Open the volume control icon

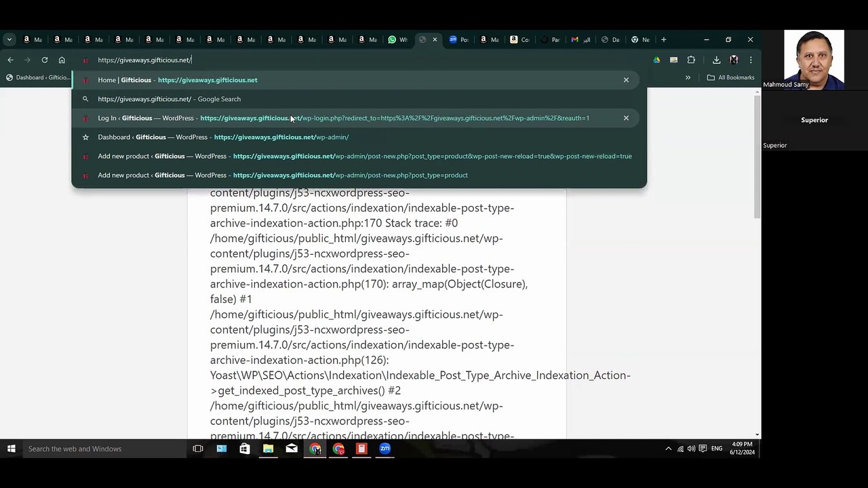pyautogui.click(x=691, y=449)
